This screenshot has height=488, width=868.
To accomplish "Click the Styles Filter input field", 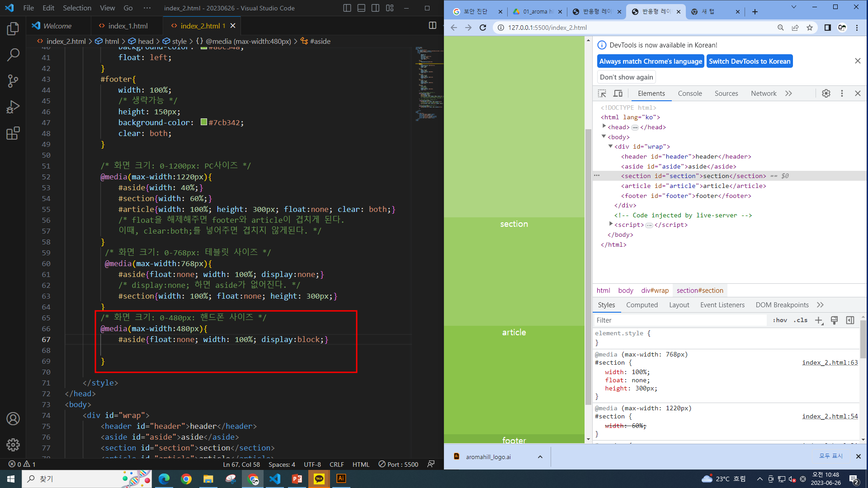I will pyautogui.click(x=678, y=320).
